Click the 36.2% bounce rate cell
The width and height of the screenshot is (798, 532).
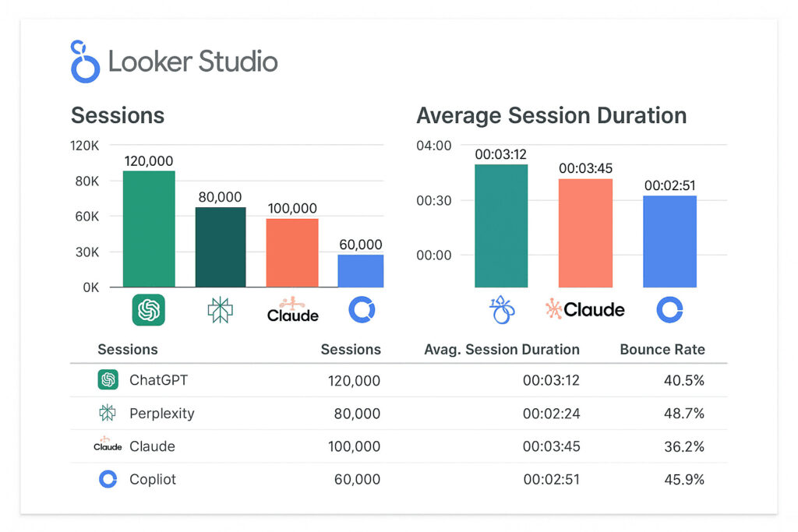click(x=684, y=446)
